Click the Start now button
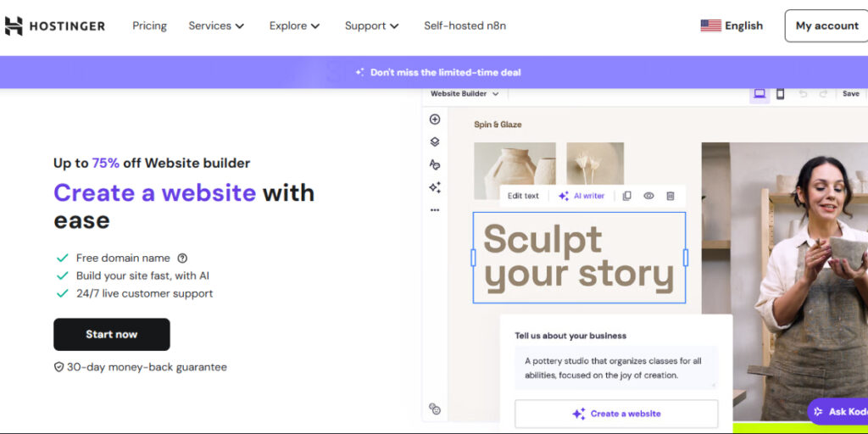Screen dimensions: 868x434 (x=112, y=334)
